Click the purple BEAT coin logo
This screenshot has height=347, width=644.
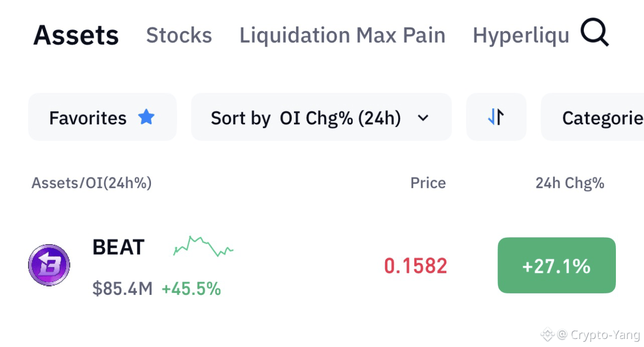coord(49,265)
